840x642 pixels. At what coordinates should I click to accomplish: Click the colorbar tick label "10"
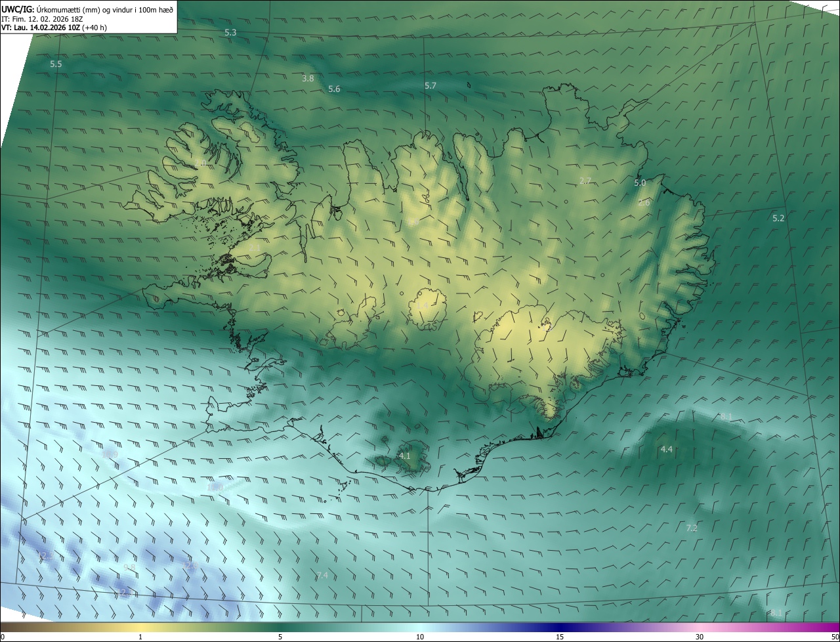(x=420, y=637)
